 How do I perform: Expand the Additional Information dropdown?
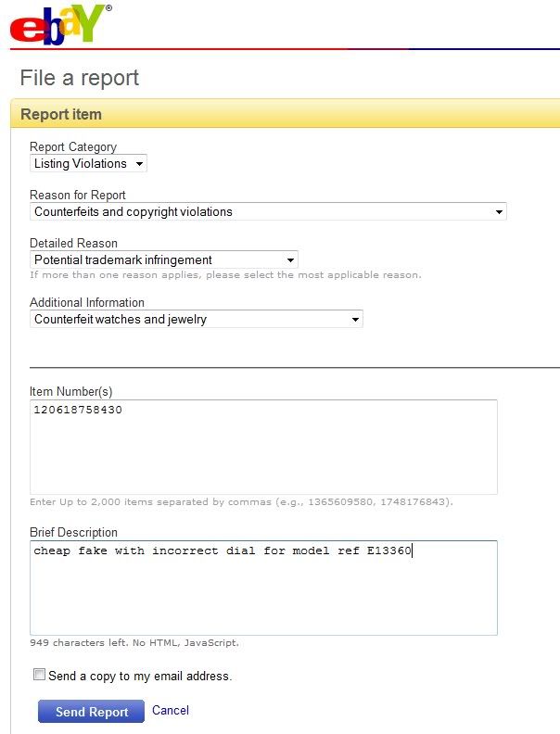(x=197, y=319)
